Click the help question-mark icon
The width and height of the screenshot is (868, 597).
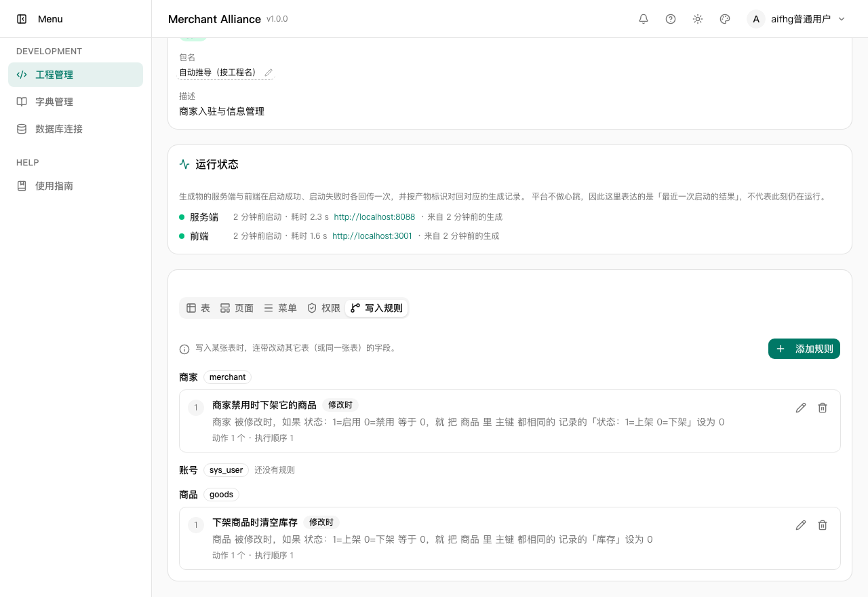[x=671, y=19]
